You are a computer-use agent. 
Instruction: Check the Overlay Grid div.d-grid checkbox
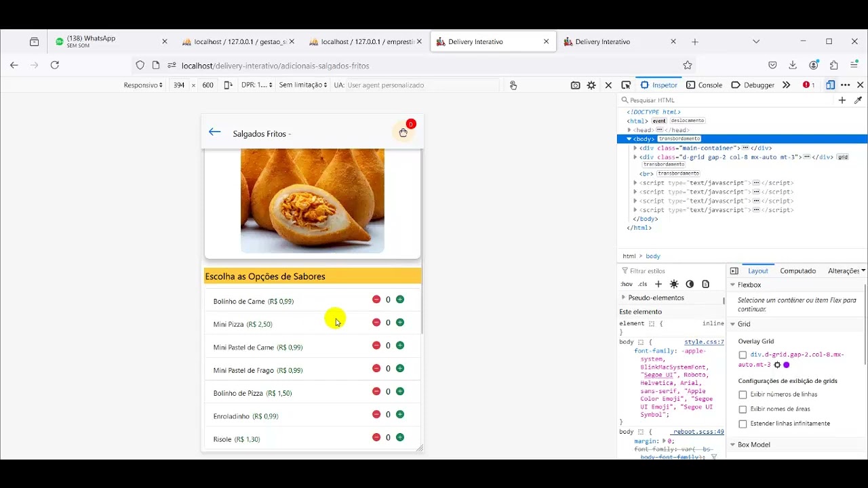[x=743, y=355]
